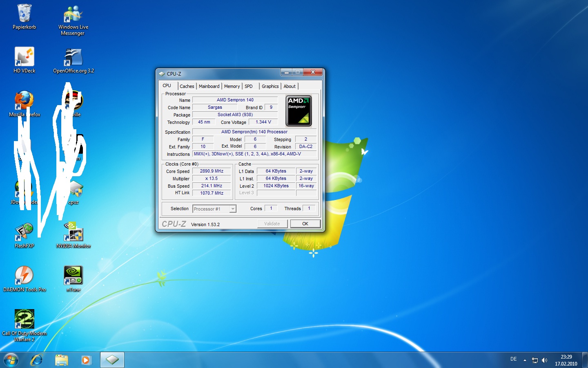Launch Internet Explorer from taskbar
The image size is (588, 368).
[x=37, y=360]
